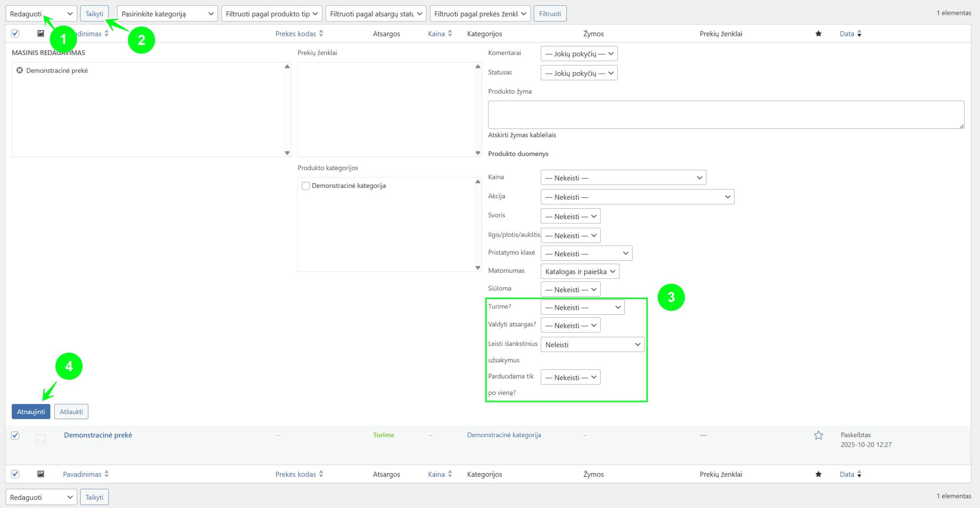The height and width of the screenshot is (508, 980).
Task: Click the Atnaujinti update button
Action: [31, 412]
